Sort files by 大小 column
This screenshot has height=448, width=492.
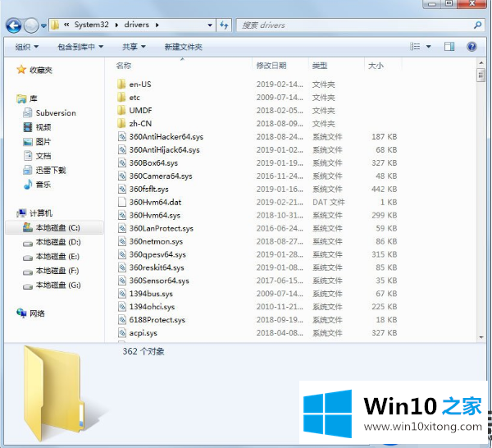(376, 66)
